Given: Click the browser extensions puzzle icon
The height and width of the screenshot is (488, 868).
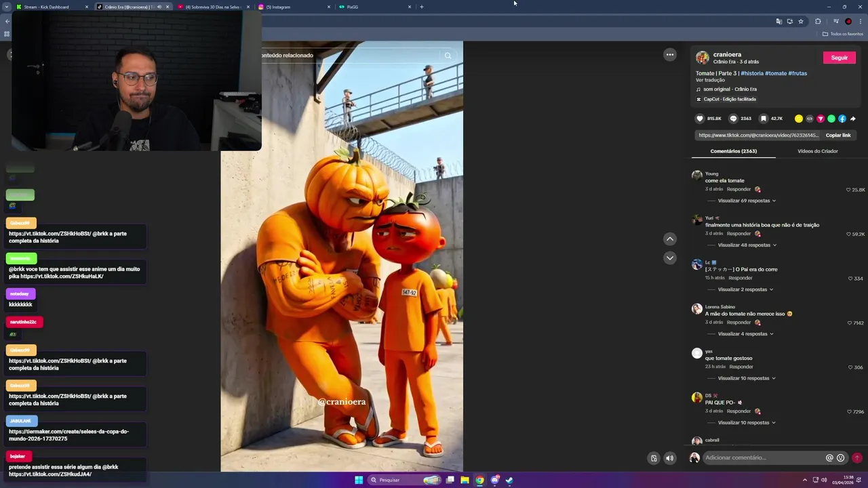Looking at the screenshot, I should coord(818,21).
